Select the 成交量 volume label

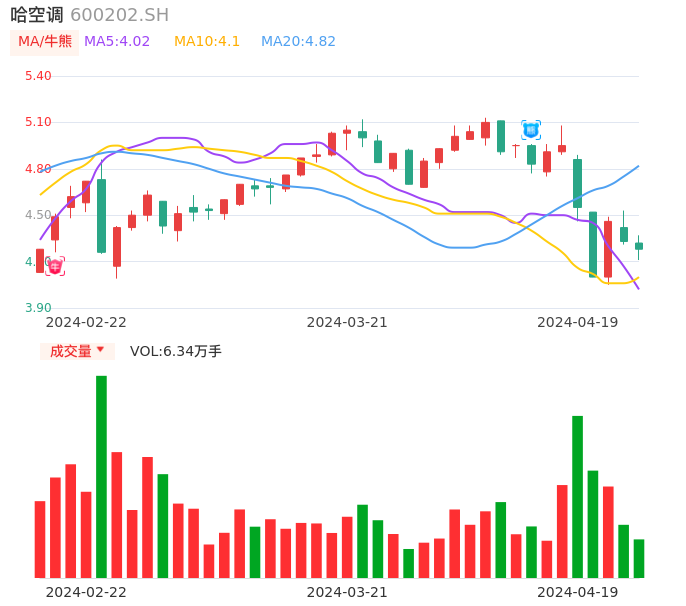click(70, 351)
